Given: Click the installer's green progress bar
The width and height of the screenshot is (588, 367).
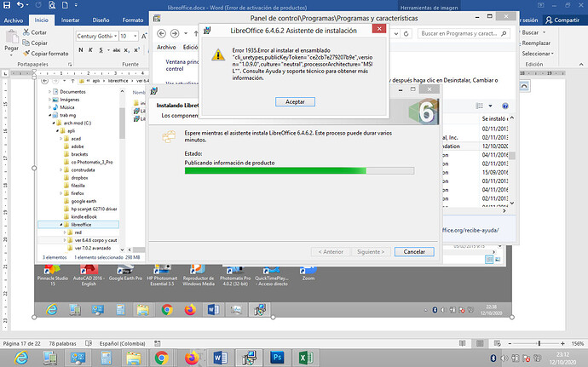Looking at the screenshot, I should [299, 170].
